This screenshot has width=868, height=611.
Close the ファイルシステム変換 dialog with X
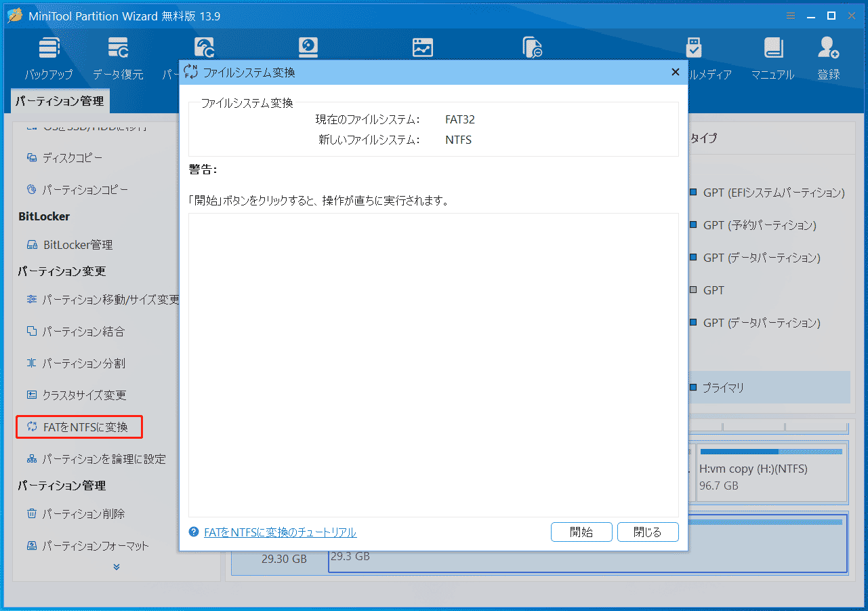(675, 72)
